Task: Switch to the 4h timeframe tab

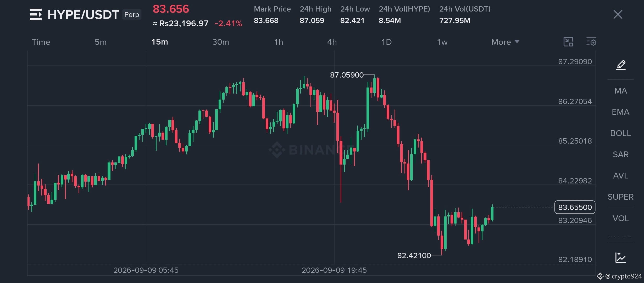Action: (332, 42)
